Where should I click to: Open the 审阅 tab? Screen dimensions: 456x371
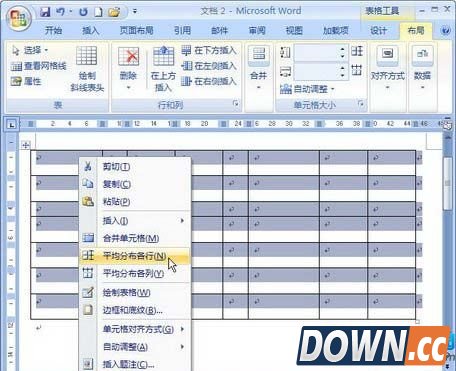pyautogui.click(x=257, y=31)
